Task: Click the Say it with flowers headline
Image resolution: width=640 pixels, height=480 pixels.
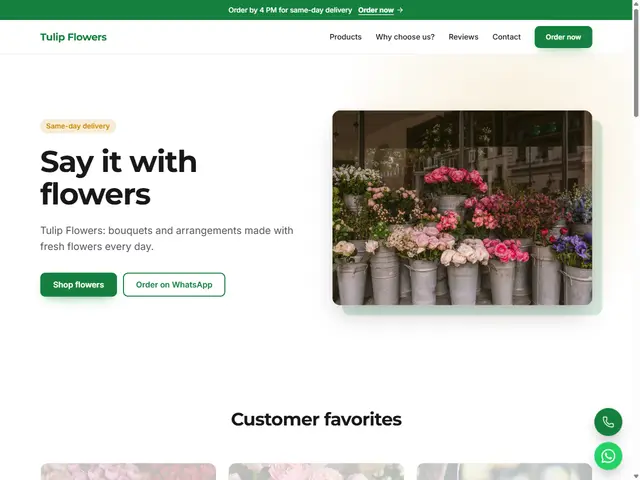Action: [119, 178]
